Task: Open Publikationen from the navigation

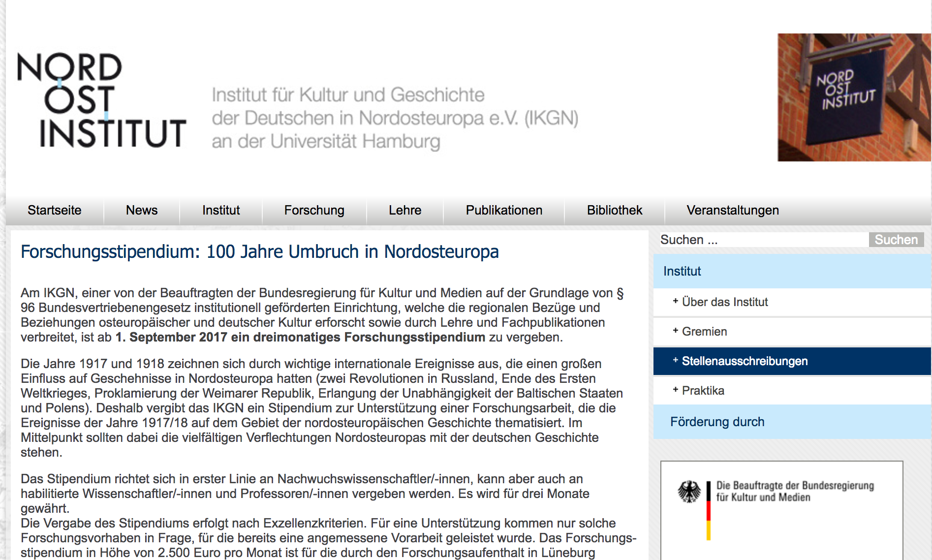Action: pos(504,210)
